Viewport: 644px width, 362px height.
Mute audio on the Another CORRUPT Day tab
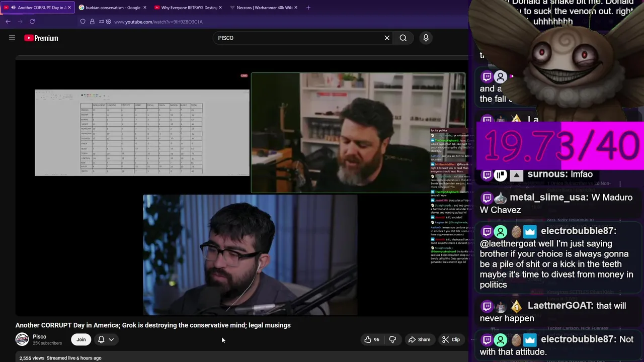pos(13,8)
